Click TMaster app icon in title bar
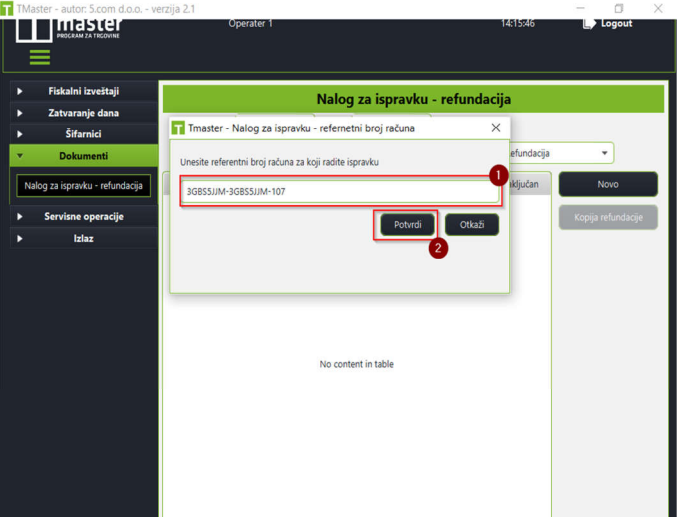 pos(6,9)
